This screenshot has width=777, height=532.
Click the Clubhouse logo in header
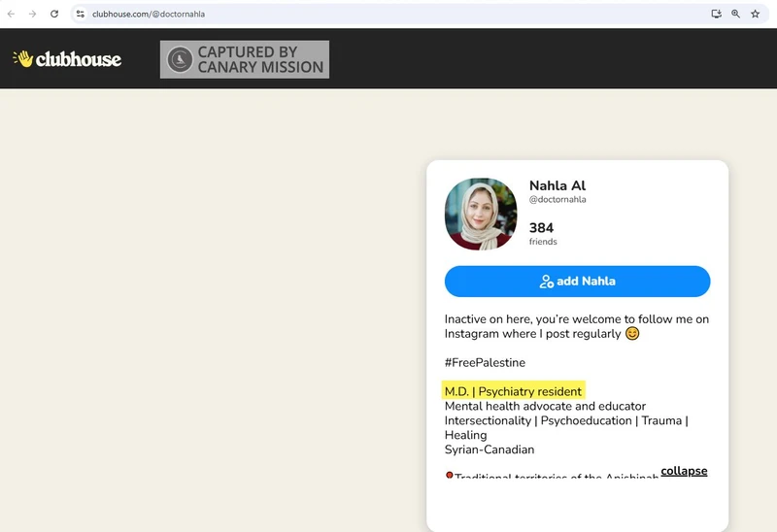click(x=67, y=59)
